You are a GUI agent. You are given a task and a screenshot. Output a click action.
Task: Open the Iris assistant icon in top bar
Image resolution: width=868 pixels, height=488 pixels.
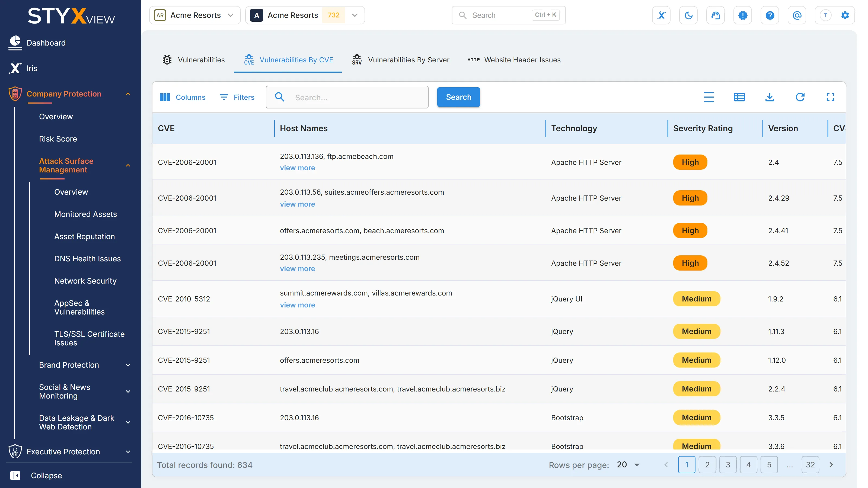661,15
